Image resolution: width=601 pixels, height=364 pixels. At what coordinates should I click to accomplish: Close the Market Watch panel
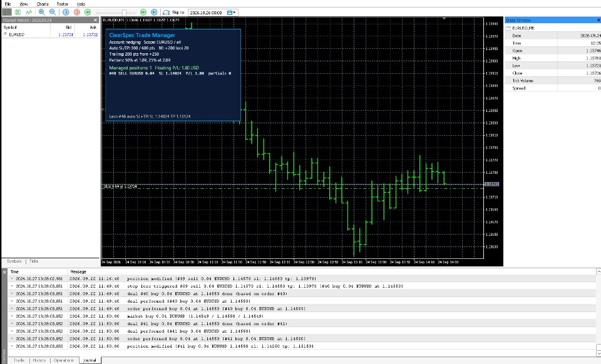[x=95, y=20]
